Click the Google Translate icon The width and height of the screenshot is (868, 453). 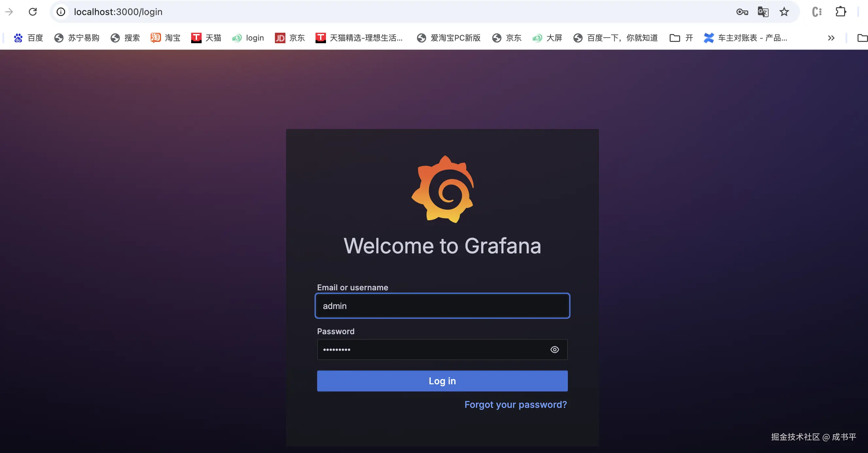763,12
